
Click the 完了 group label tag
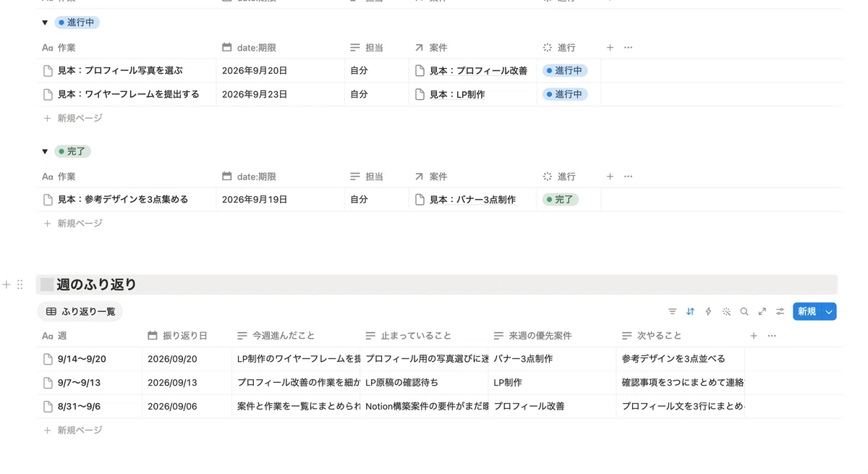(x=72, y=152)
